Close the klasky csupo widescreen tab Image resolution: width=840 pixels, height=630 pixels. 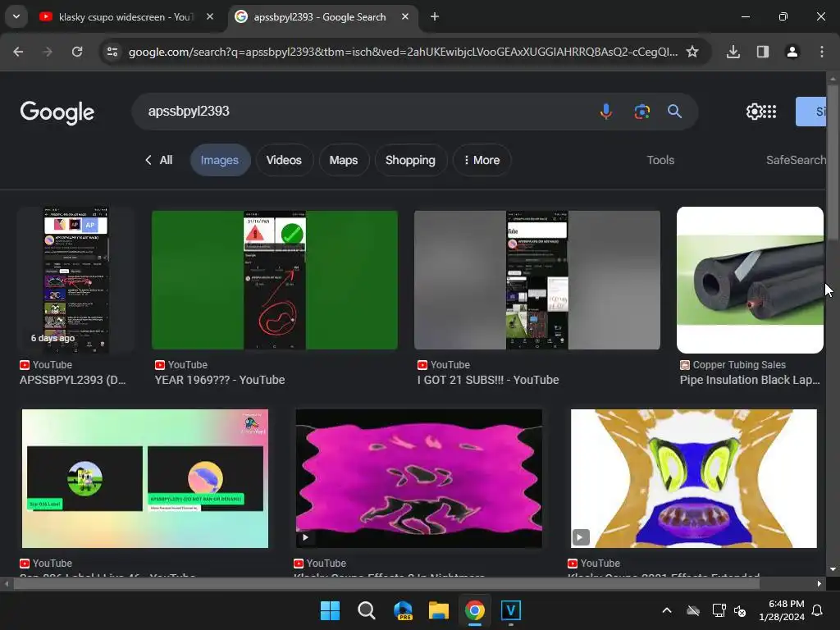210,16
